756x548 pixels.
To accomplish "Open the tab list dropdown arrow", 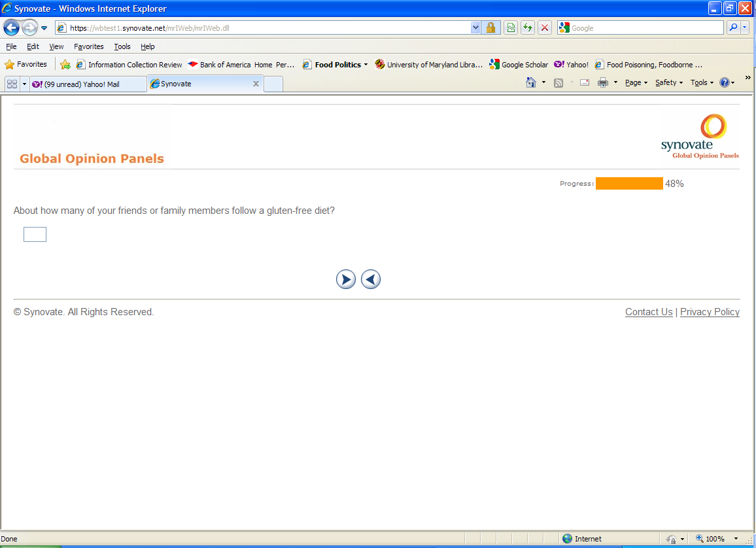I will point(24,84).
